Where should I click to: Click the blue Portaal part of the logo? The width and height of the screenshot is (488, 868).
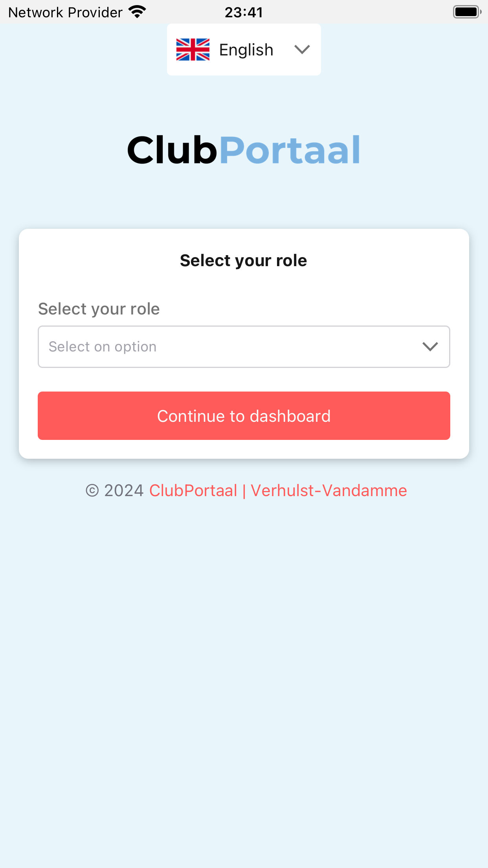click(x=290, y=150)
